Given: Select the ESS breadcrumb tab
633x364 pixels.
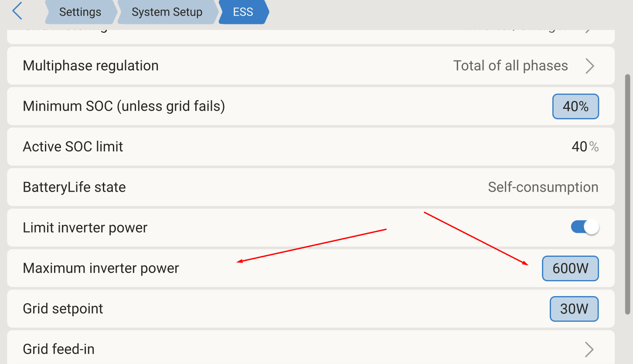Looking at the screenshot, I should [243, 12].
